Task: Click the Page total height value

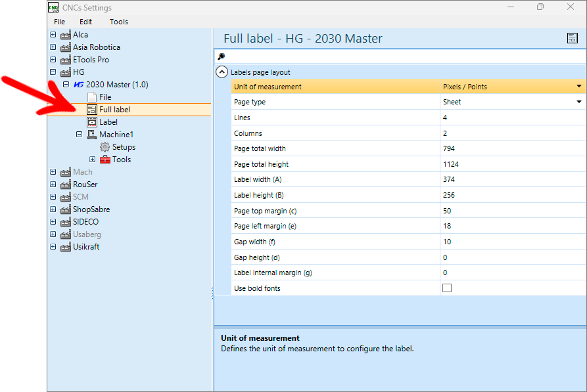Action: click(513, 164)
